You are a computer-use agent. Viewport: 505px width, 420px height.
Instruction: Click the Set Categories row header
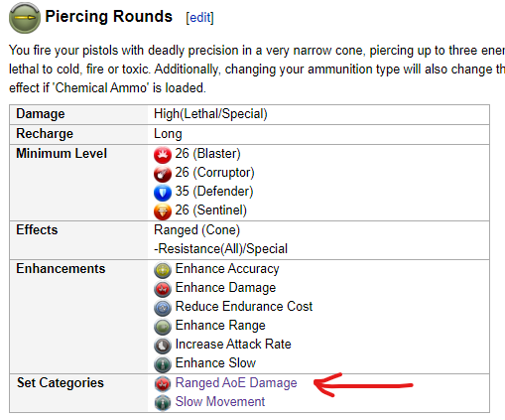click(x=61, y=383)
